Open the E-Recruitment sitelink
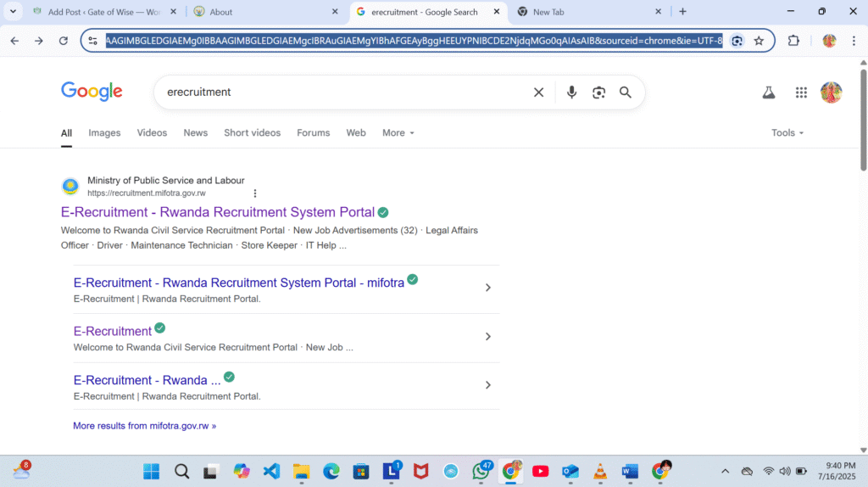 pyautogui.click(x=113, y=332)
